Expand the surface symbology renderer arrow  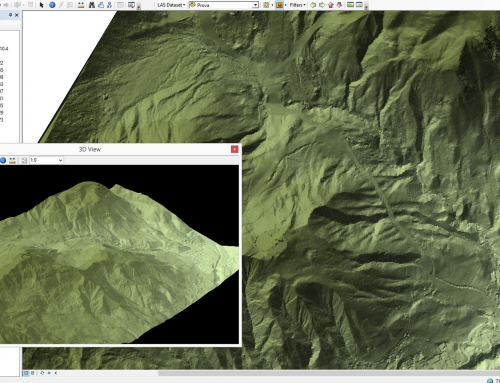click(x=286, y=5)
